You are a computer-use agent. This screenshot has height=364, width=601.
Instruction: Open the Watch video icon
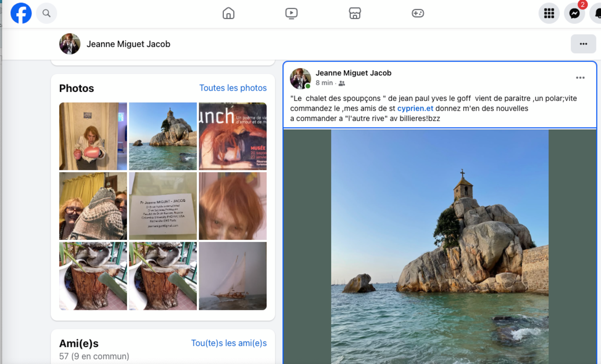click(291, 13)
